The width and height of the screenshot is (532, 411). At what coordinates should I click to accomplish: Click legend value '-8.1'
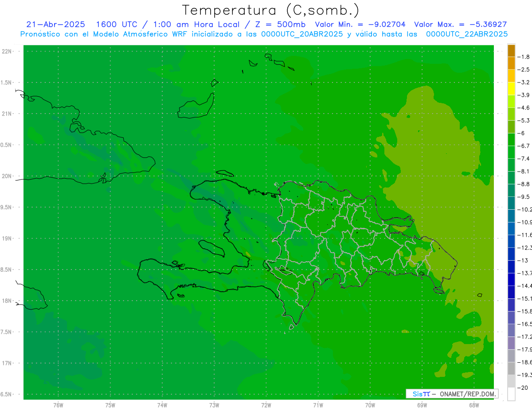point(524,172)
